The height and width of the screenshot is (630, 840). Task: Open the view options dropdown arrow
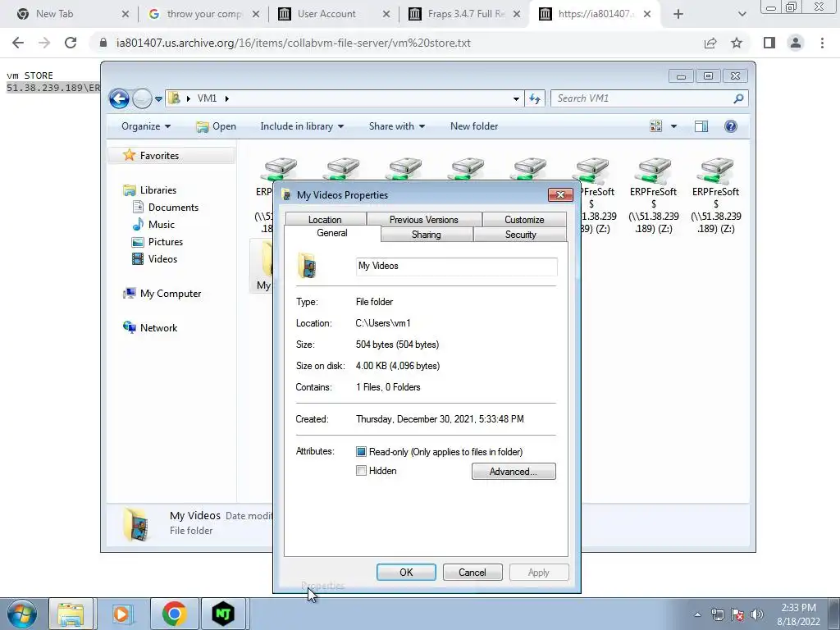[x=673, y=126]
